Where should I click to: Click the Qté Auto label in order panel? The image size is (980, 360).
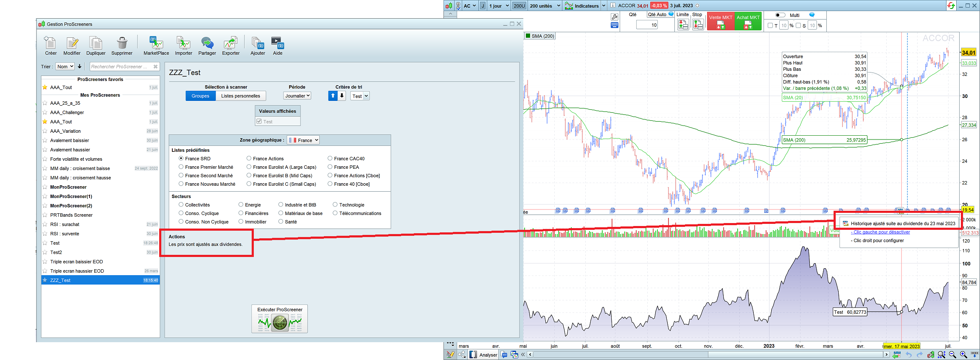[657, 14]
